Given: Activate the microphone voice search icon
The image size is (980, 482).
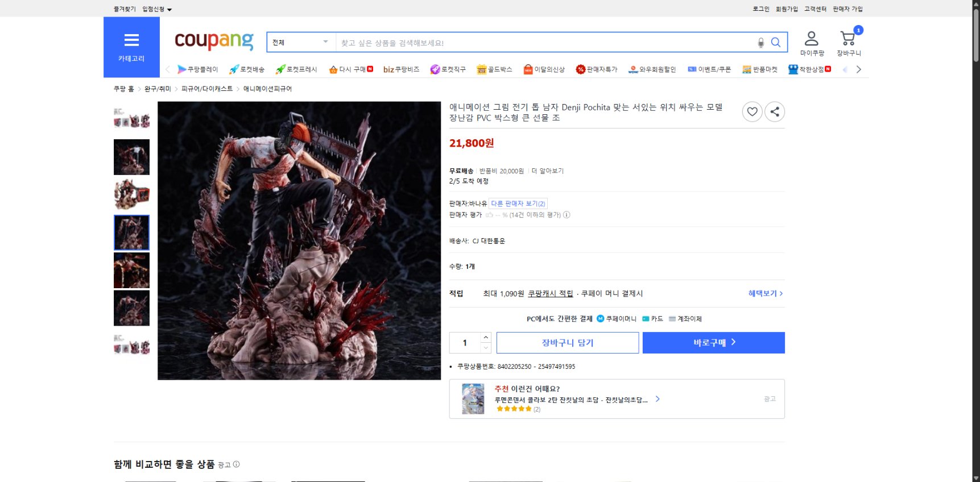Looking at the screenshot, I should click(760, 43).
